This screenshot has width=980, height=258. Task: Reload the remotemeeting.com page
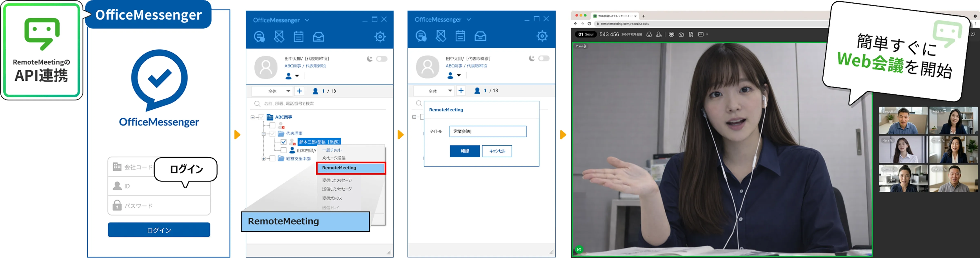(589, 24)
